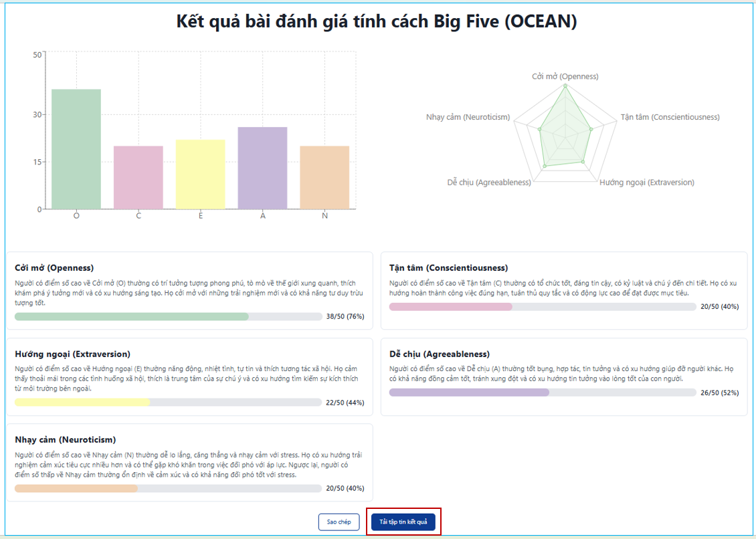Select the purple A bar in chart
Viewport: 756px width, 539px height.
[262, 169]
